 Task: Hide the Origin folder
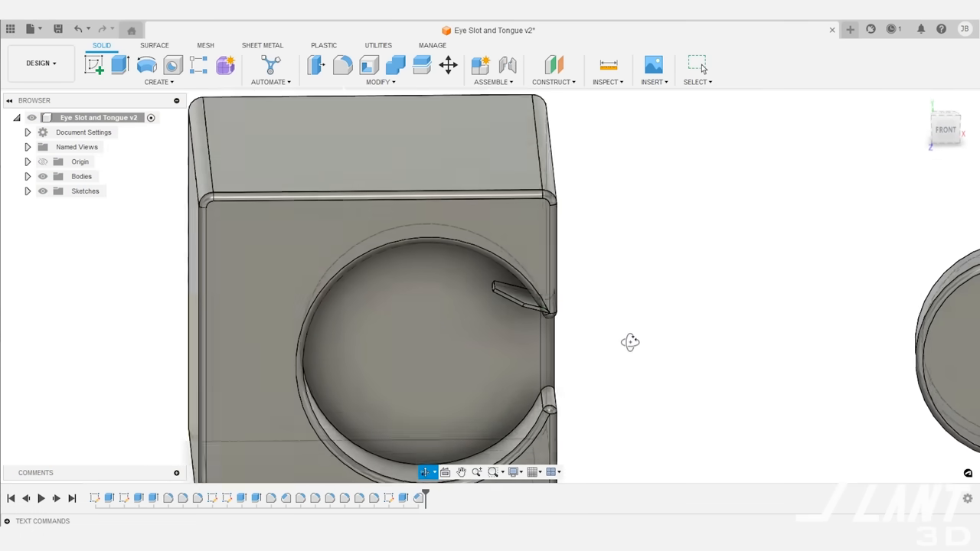click(x=43, y=161)
